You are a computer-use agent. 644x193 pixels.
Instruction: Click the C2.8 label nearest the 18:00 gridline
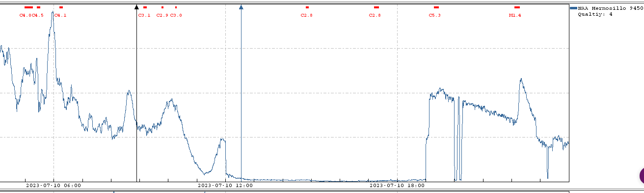coord(375,16)
